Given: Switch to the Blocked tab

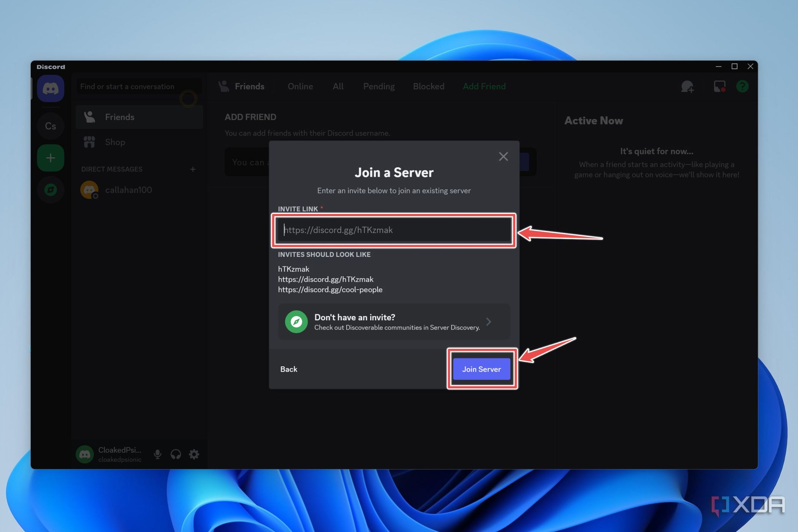Looking at the screenshot, I should click(428, 86).
